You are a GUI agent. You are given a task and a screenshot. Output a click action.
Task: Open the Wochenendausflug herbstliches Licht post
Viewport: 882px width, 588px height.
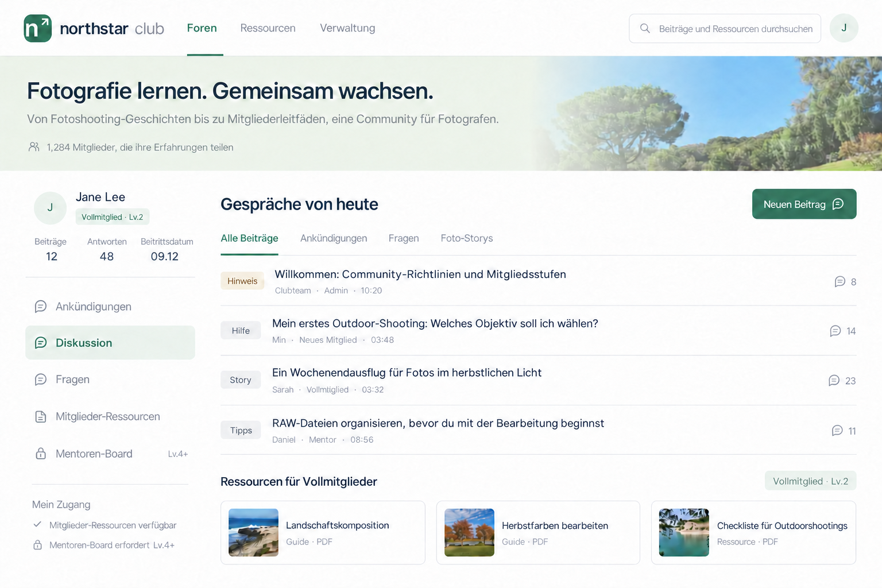(407, 373)
